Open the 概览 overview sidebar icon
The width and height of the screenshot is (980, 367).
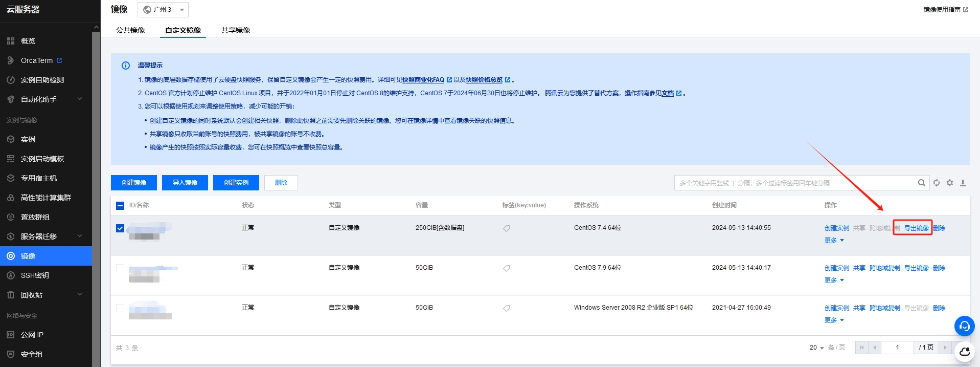11,41
